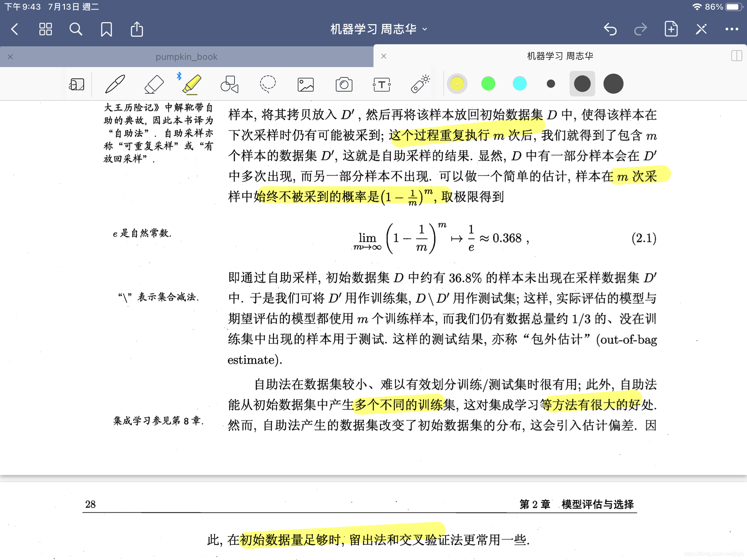Tap margin note e 是自然常数
The image size is (747, 560).
click(142, 233)
